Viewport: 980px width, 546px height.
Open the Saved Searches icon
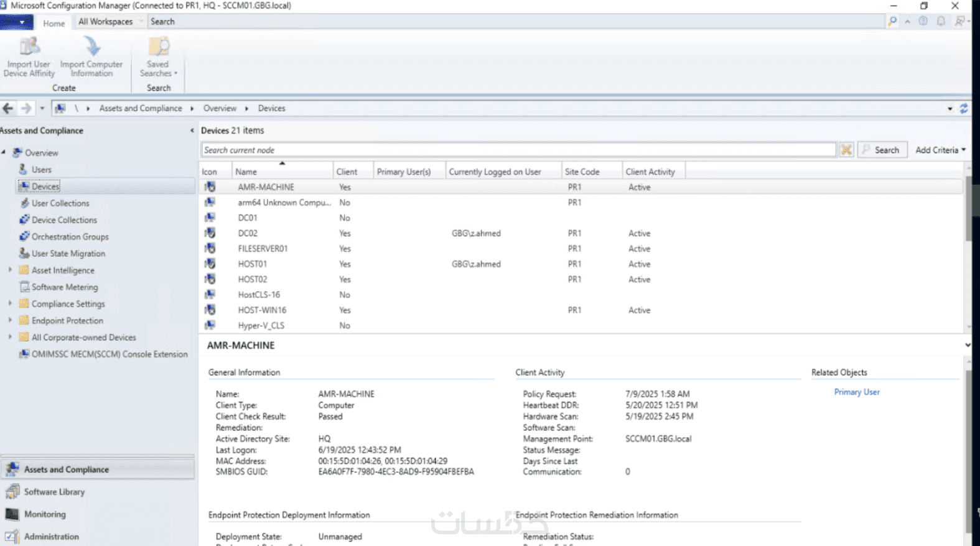pos(158,47)
